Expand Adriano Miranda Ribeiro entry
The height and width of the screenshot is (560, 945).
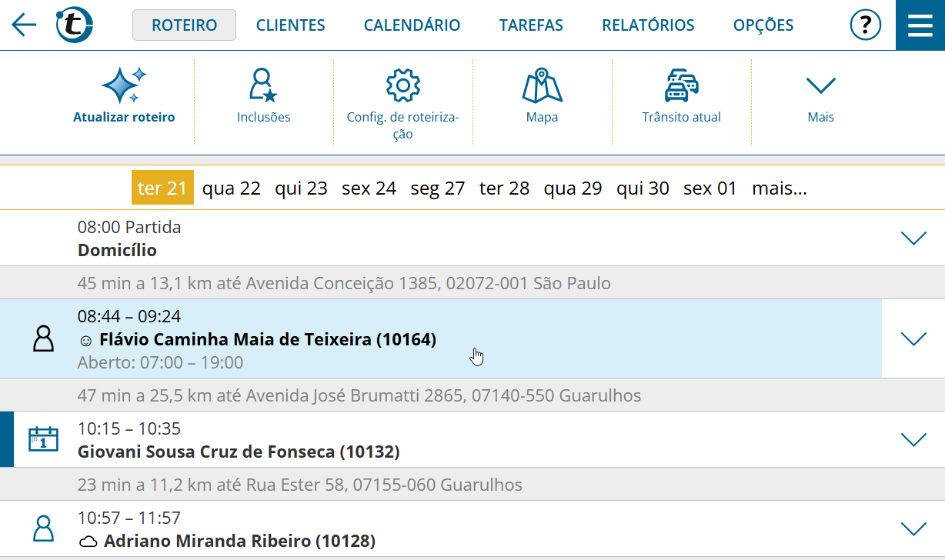click(913, 528)
